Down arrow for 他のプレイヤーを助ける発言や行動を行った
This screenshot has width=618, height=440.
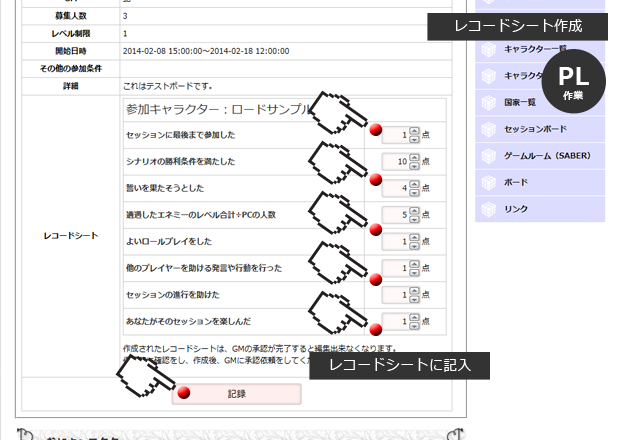(414, 272)
